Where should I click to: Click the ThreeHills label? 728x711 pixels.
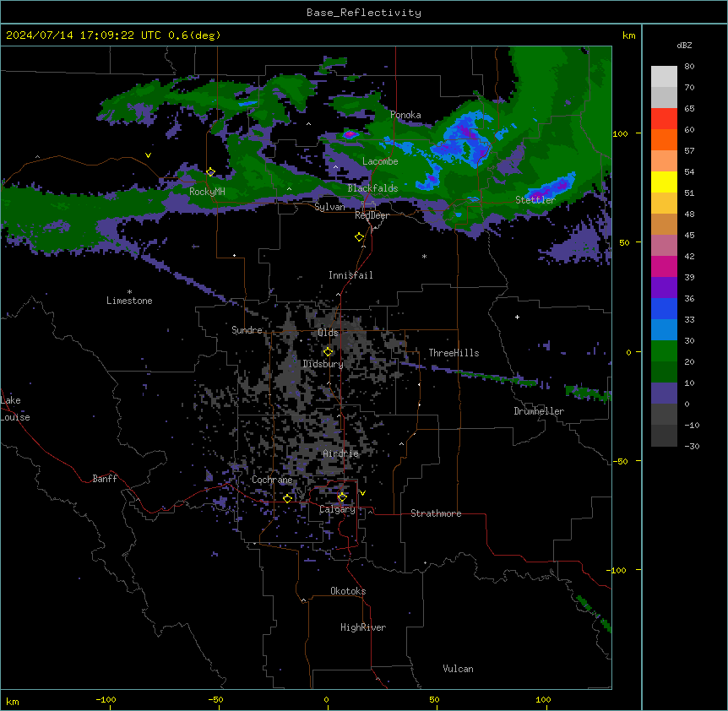coord(454,353)
